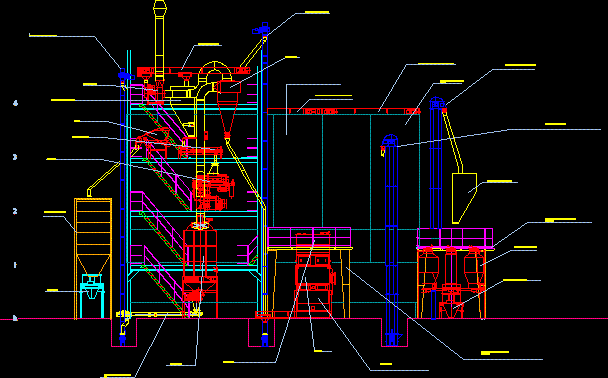The image size is (608, 378).
Task: Select the red conveyor along the bin roof
Action: pos(344,111)
